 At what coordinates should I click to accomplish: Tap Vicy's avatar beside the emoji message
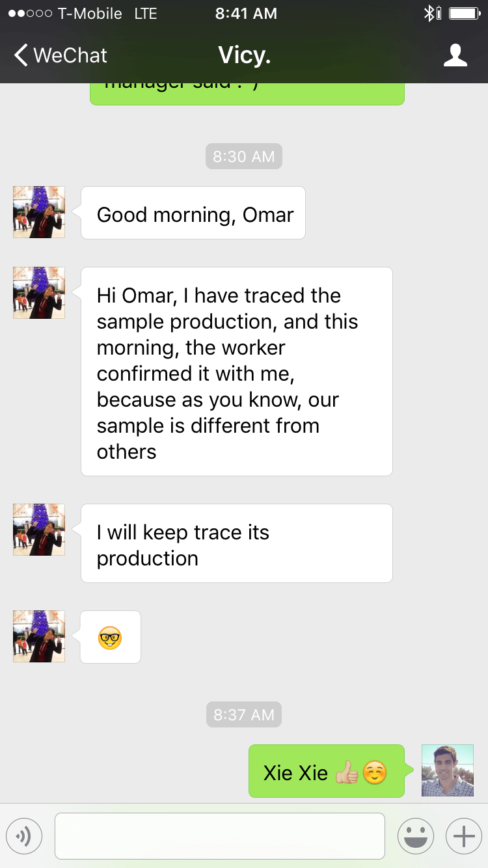tap(39, 636)
